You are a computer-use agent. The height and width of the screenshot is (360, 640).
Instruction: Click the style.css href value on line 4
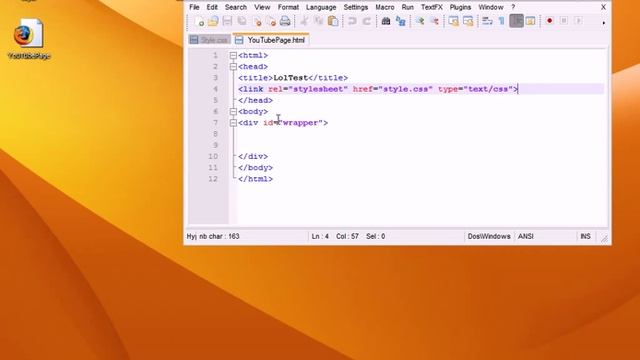click(405, 89)
